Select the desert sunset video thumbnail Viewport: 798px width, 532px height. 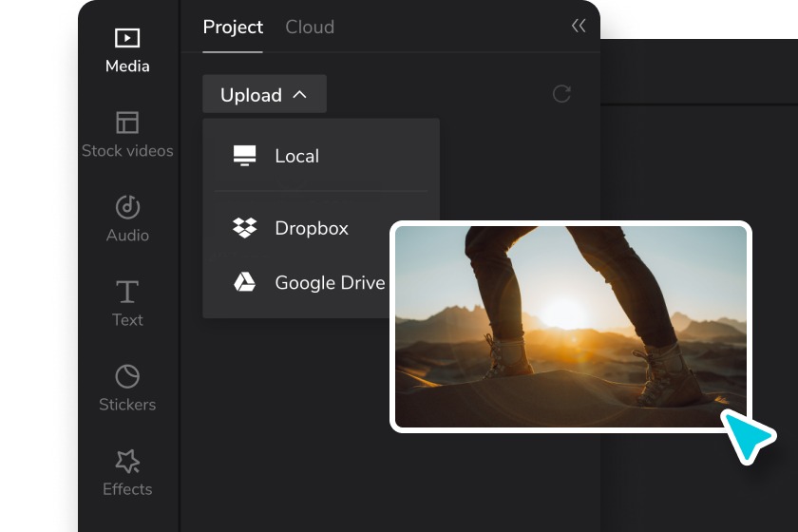point(570,326)
